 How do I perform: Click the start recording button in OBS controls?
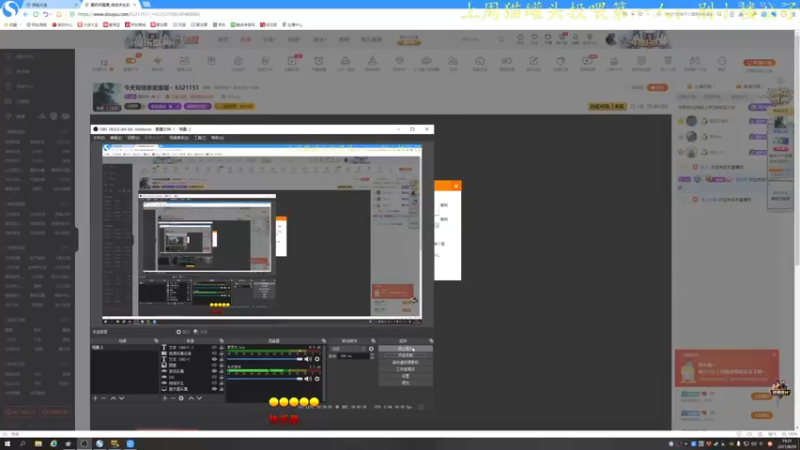[405, 356]
